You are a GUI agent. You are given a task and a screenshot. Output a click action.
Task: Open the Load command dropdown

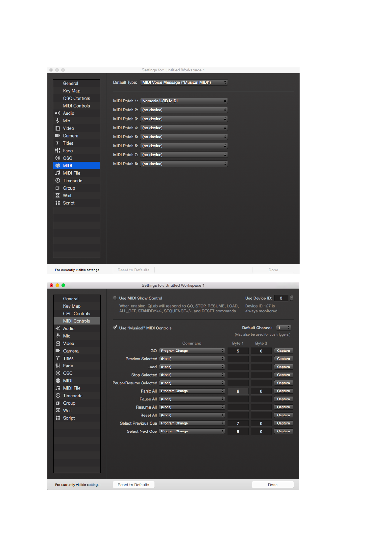[x=192, y=367]
